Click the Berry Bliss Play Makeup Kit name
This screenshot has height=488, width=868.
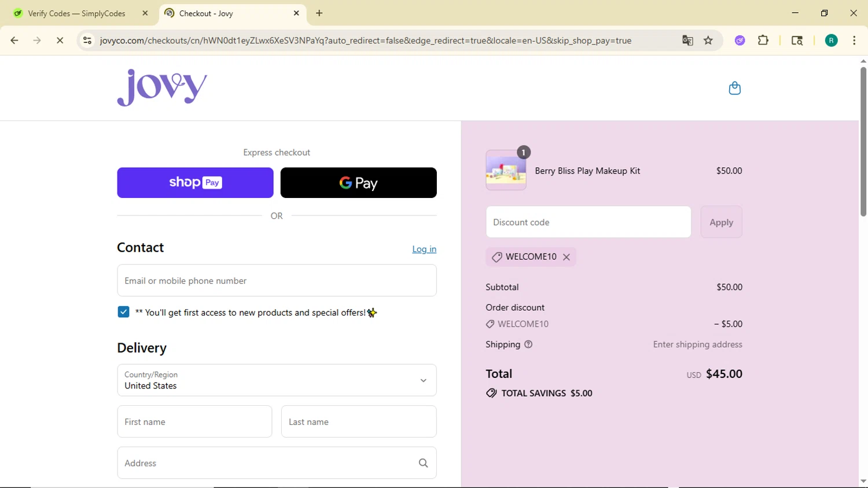point(587,171)
